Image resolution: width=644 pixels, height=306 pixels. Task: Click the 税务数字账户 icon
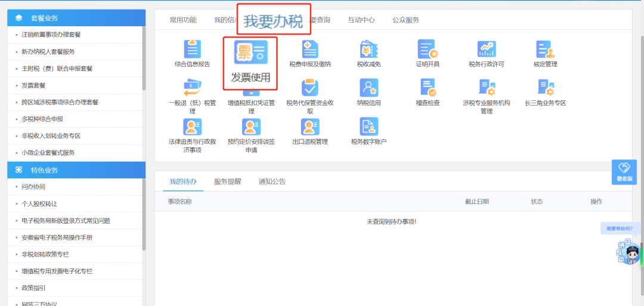[369, 127]
